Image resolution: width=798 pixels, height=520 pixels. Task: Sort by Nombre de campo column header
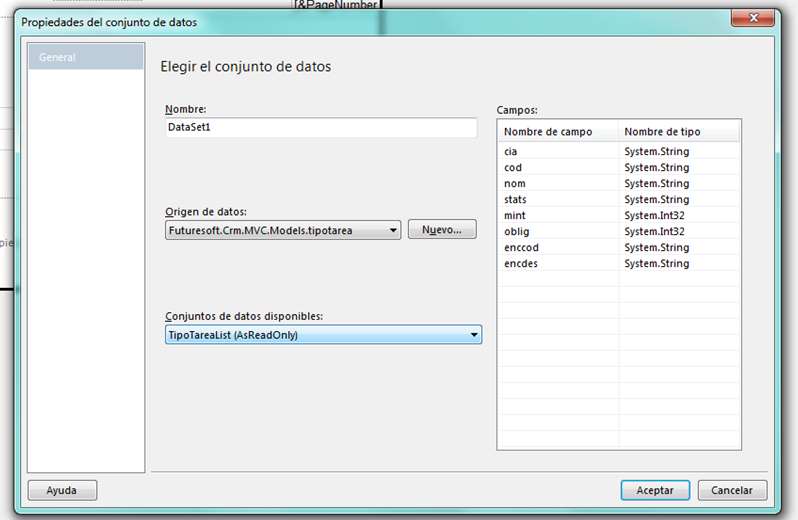pyautogui.click(x=557, y=132)
